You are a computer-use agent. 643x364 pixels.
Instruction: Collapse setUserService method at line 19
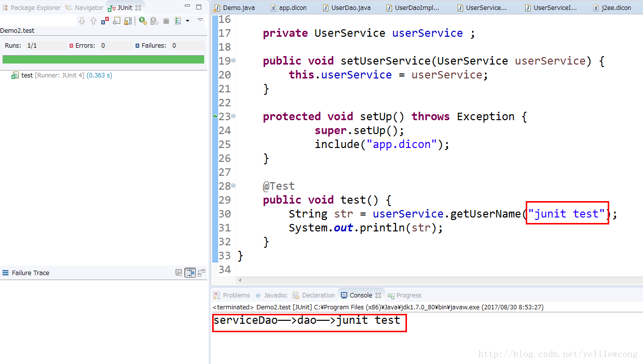point(234,61)
